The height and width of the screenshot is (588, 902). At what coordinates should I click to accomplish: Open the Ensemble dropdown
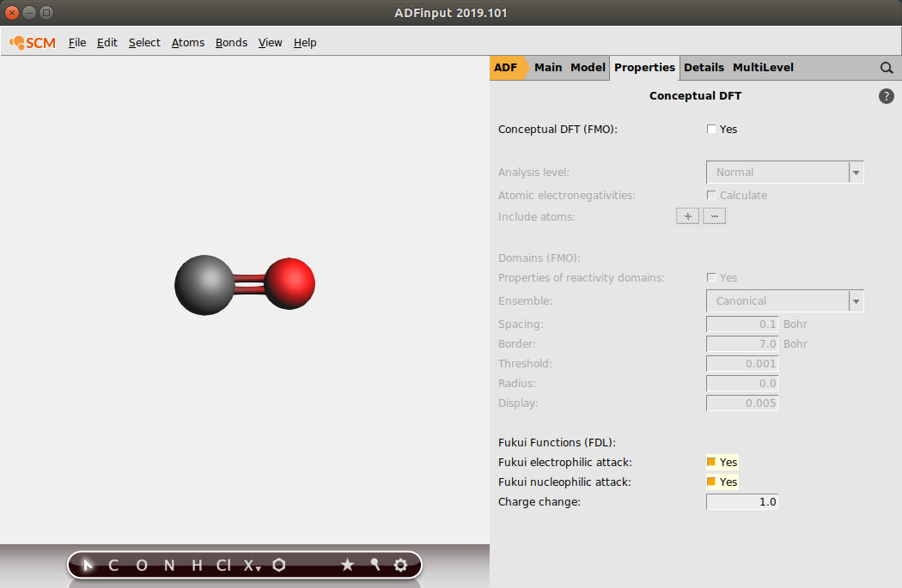pos(785,301)
